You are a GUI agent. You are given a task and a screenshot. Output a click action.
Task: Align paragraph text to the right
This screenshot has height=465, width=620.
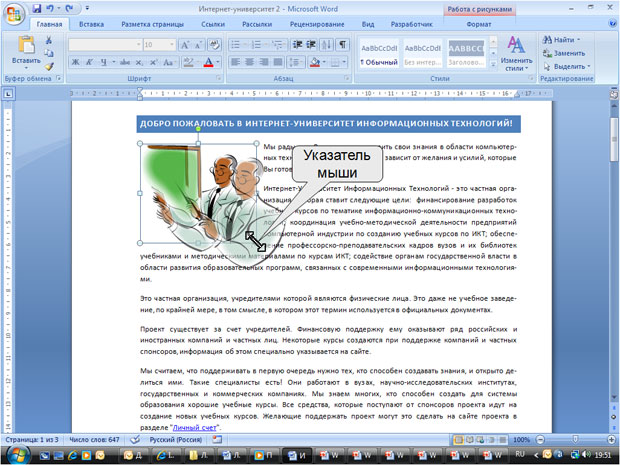264,62
